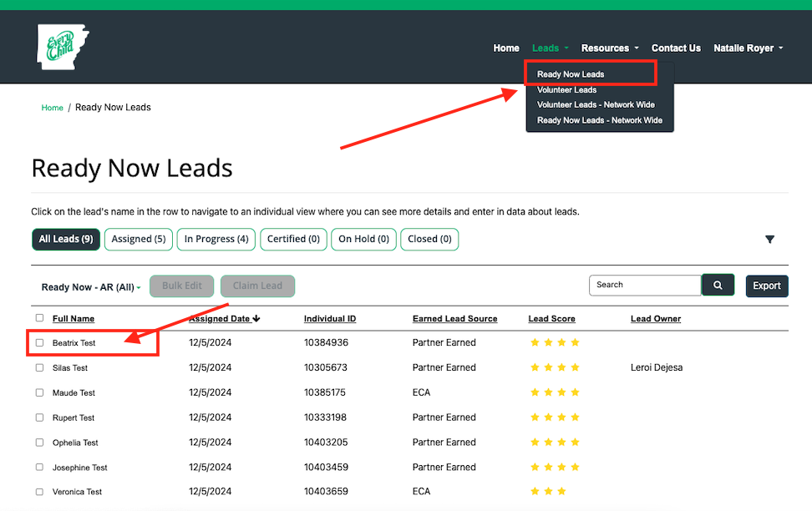Choose Volunteer Leads from menu

[x=566, y=89]
